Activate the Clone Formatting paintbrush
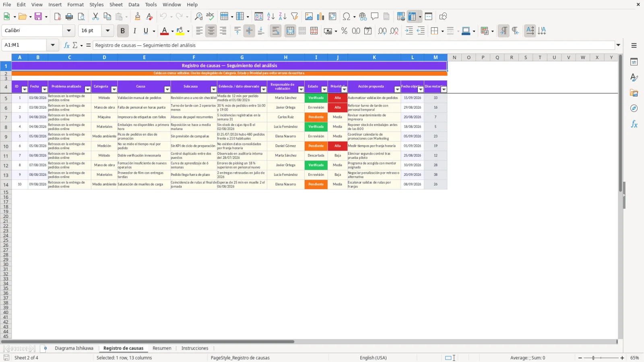 point(138,16)
